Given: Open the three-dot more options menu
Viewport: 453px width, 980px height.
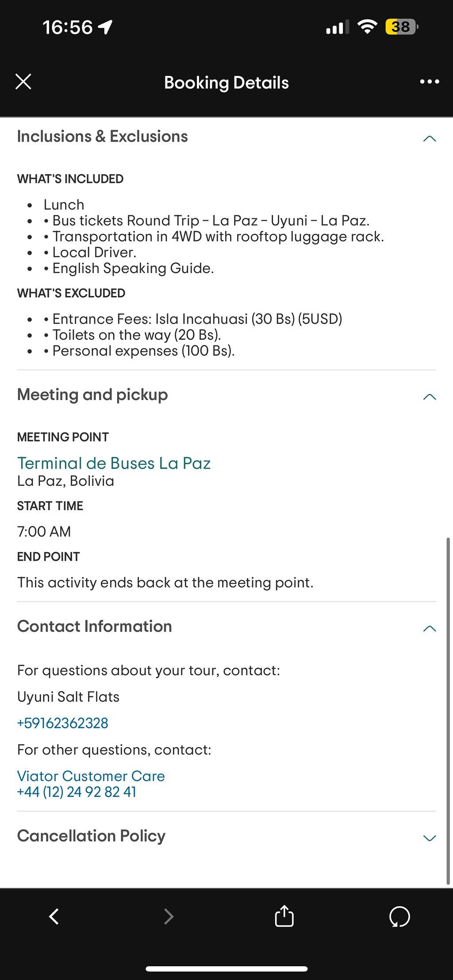Looking at the screenshot, I should click(430, 82).
